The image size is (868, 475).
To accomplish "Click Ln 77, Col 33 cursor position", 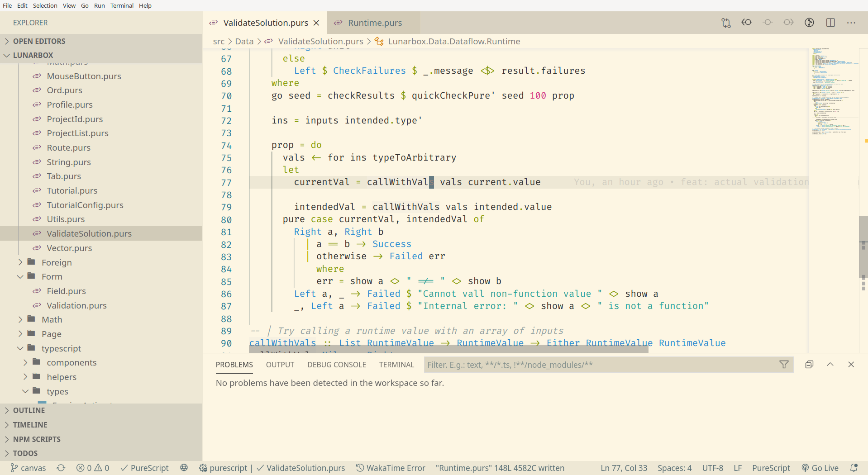I will point(624,468).
